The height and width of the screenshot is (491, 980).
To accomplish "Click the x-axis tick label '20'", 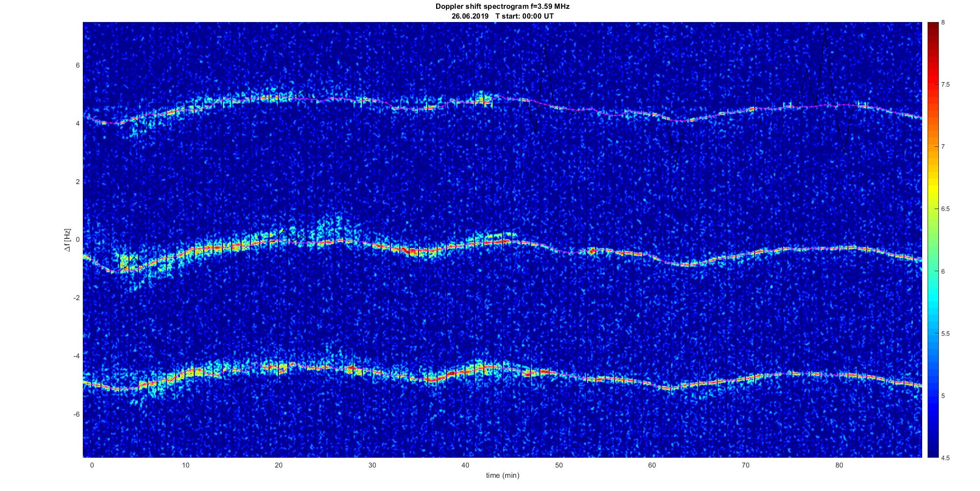I will tap(279, 465).
